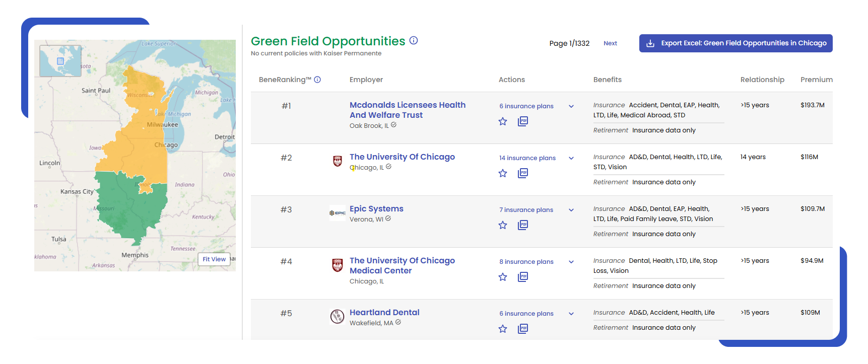Open PDF icon for Chicago Medical Center
Viewport: 868px width, 364px height.
click(x=523, y=277)
